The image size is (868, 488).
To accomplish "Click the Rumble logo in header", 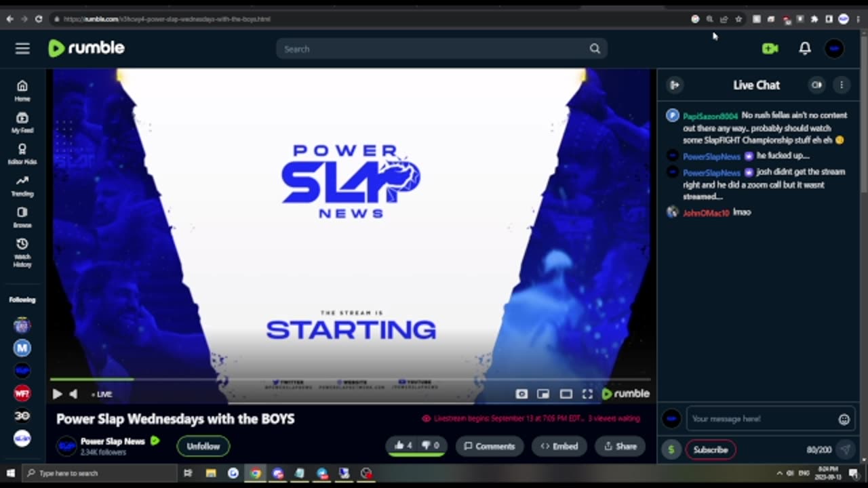I will tap(86, 48).
